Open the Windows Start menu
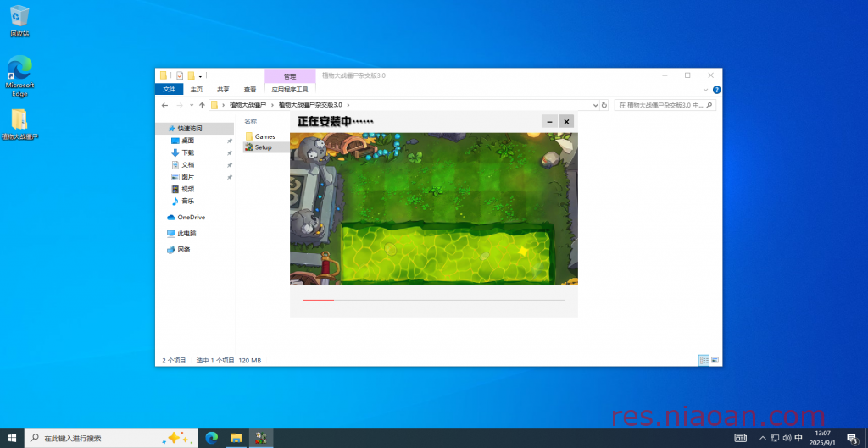 point(12,438)
